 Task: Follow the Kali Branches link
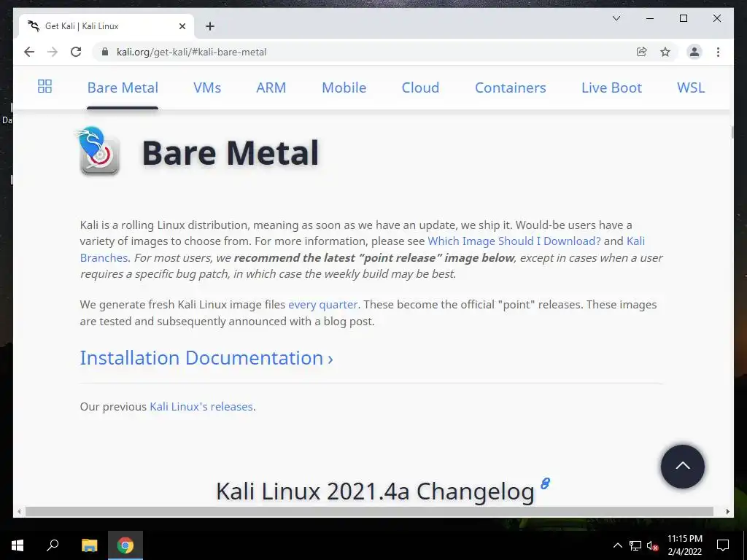pyautogui.click(x=104, y=257)
